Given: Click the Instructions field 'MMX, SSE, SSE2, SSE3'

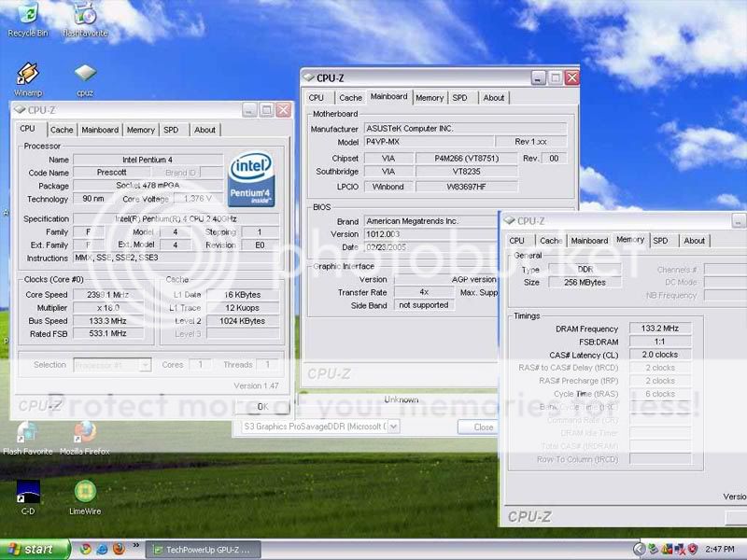Looking at the screenshot, I should point(176,258).
